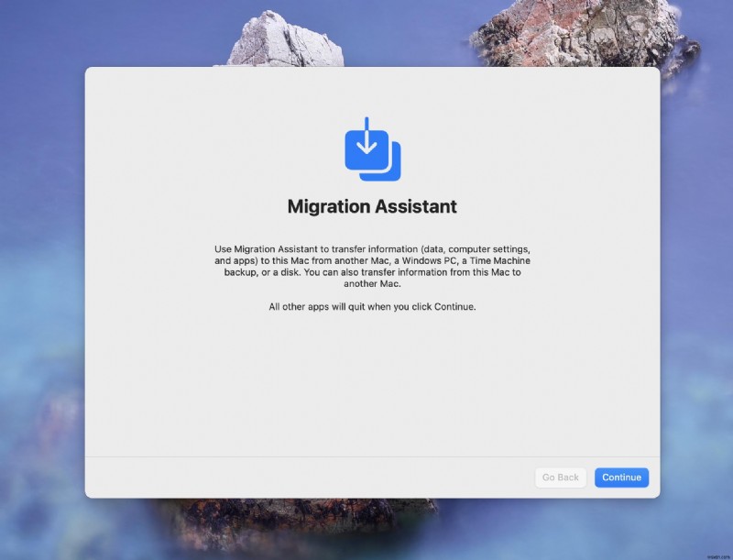Click the Continue button
Screen dimensions: 733x560
[x=621, y=478]
